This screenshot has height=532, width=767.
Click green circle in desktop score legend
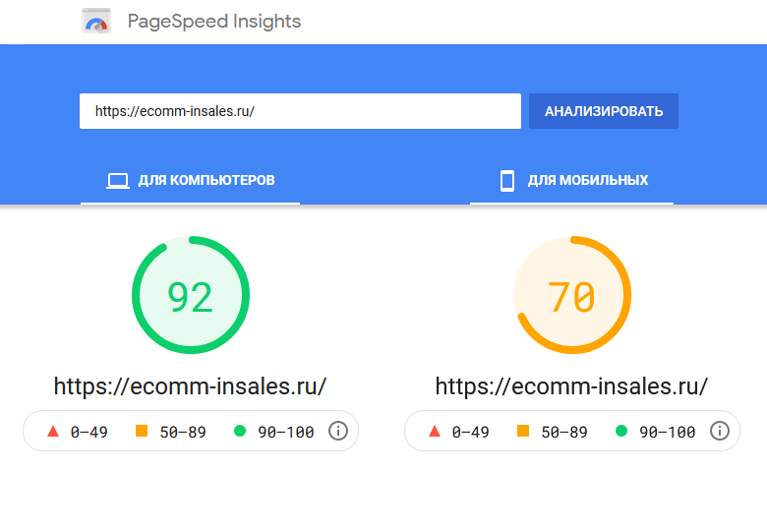[x=240, y=431]
